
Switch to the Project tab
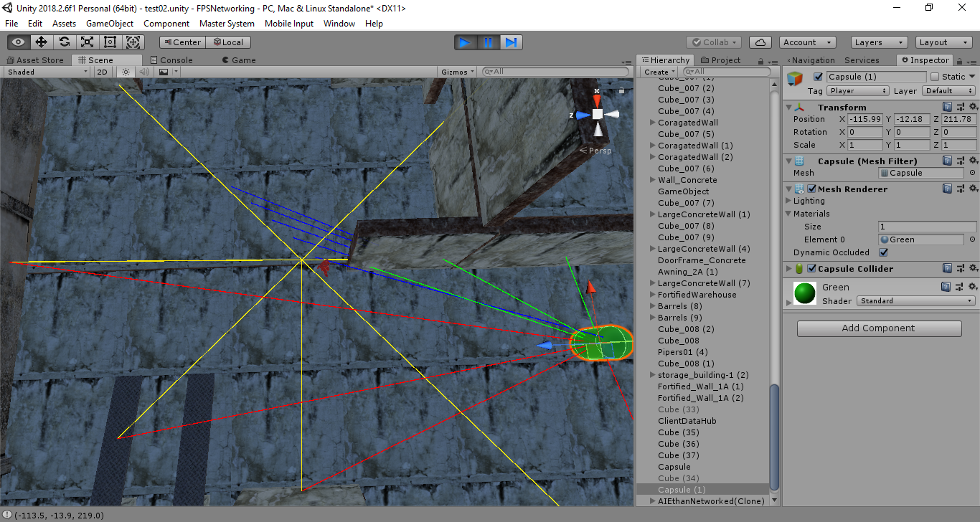(721, 60)
